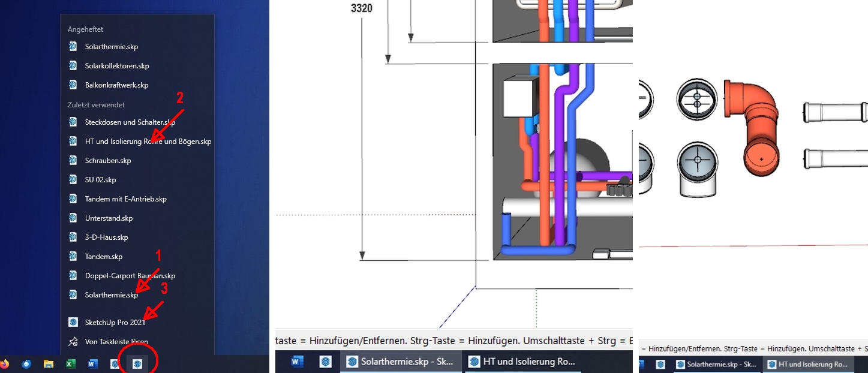Launch SketchUp Pro 2021 from jump list

click(x=137, y=322)
